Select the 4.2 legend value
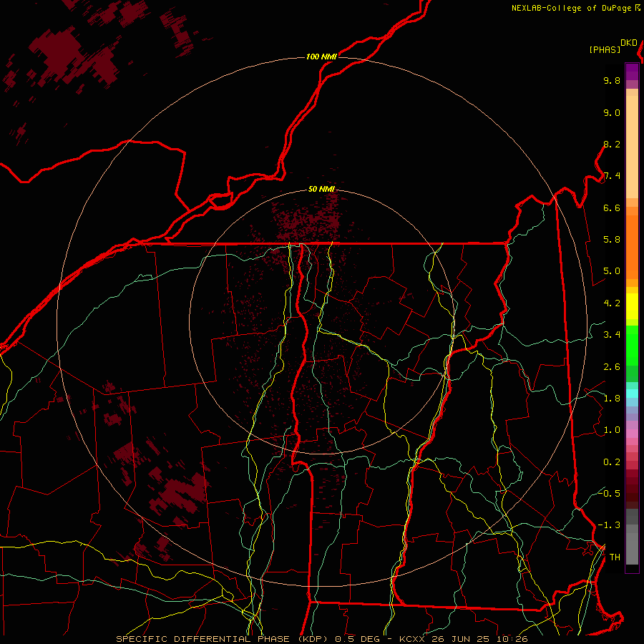Screen dimensions: 644x644 click(x=612, y=303)
